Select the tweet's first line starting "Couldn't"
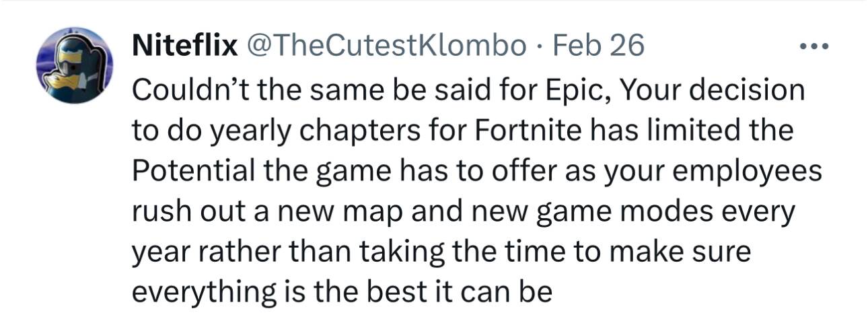868x313 pixels. pos(468,90)
